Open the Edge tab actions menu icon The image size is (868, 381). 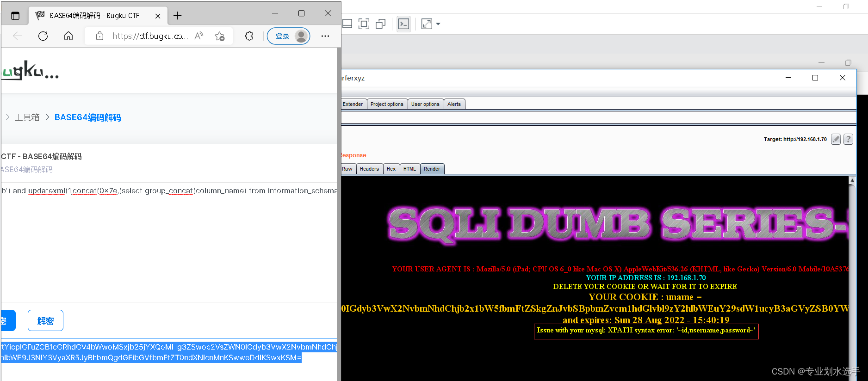[15, 16]
